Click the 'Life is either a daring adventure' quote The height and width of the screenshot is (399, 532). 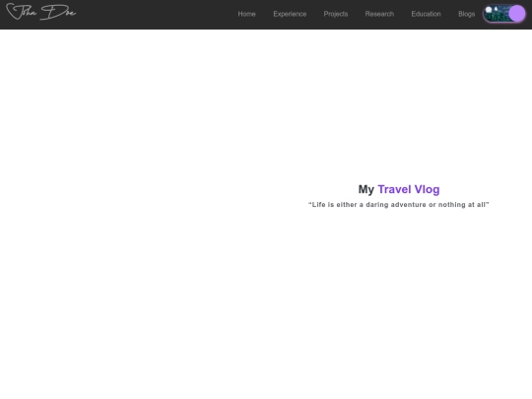(x=398, y=205)
